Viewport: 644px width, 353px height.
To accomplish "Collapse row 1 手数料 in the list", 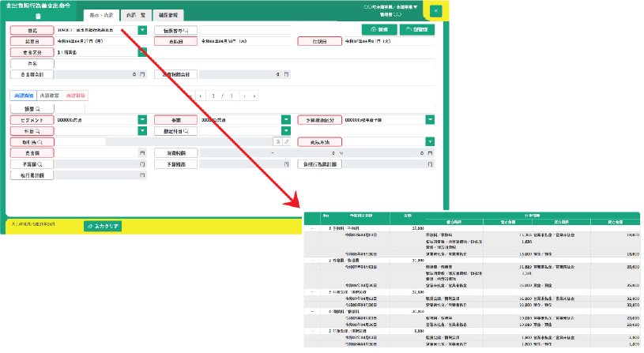I will point(312,229).
